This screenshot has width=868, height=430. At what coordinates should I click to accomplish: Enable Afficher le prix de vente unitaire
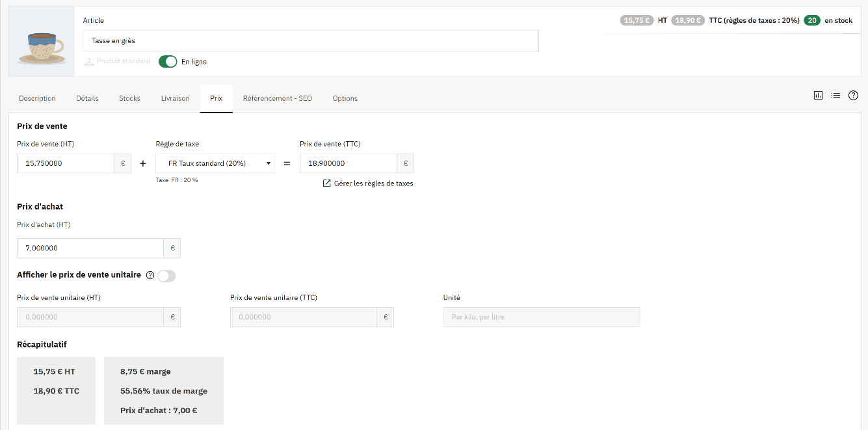[166, 276]
